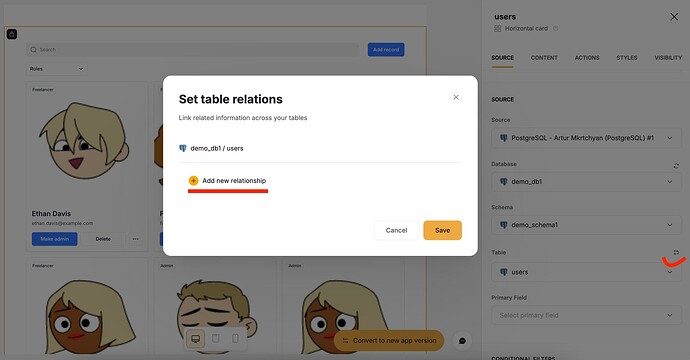The width and height of the screenshot is (690, 360).
Task: Open the STYLES tab
Action: coord(627,58)
